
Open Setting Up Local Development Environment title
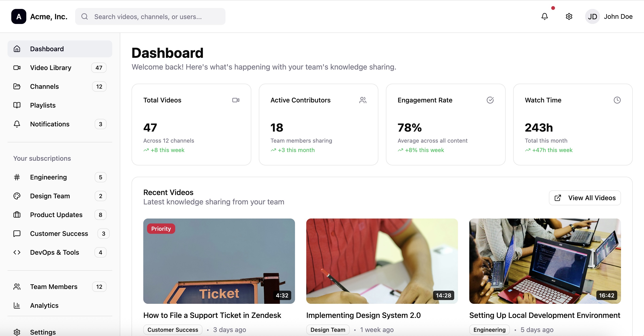point(544,315)
